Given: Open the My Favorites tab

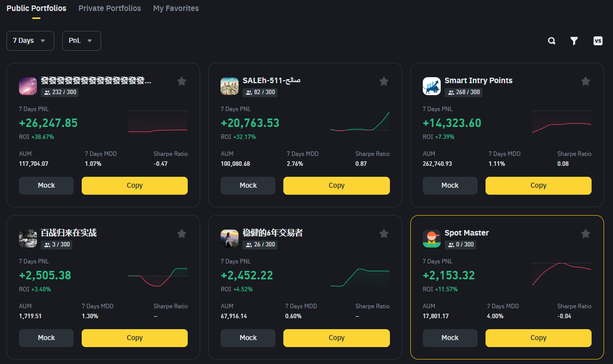Looking at the screenshot, I should click(x=176, y=8).
